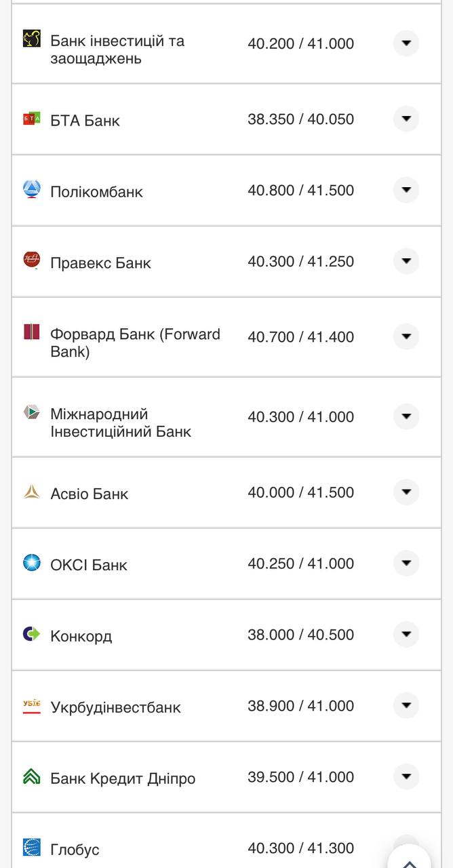Click the Асвіо Банк triangle logo

(x=30, y=493)
